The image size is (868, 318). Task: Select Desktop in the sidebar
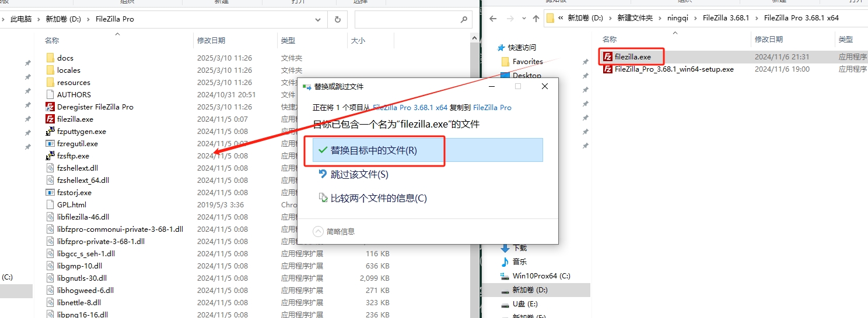point(527,75)
